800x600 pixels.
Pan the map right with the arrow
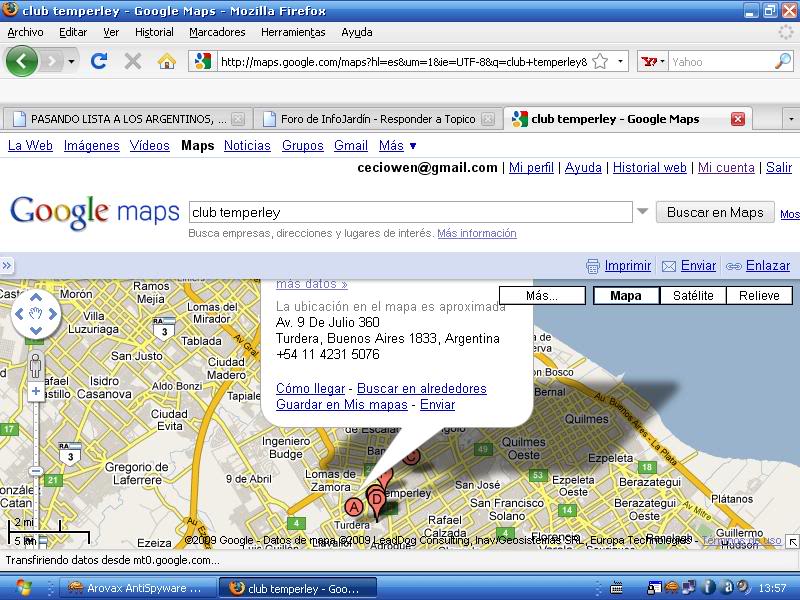(52, 314)
